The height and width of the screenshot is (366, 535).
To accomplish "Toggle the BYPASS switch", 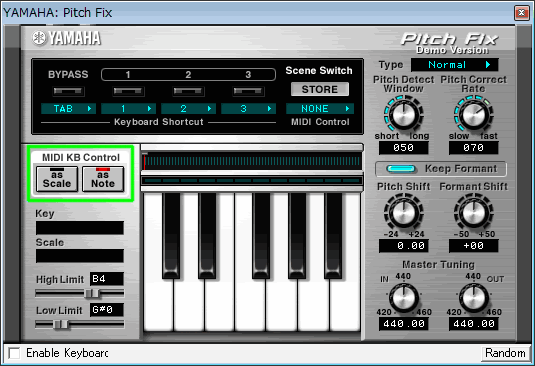I will click(69, 91).
